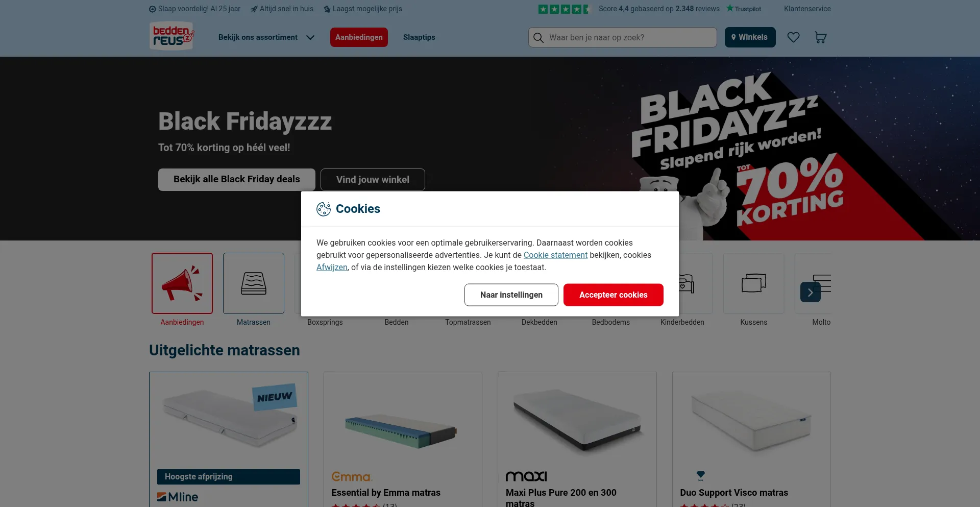980x507 pixels.
Task: Go to Naar instellingen cookie settings
Action: 511,295
